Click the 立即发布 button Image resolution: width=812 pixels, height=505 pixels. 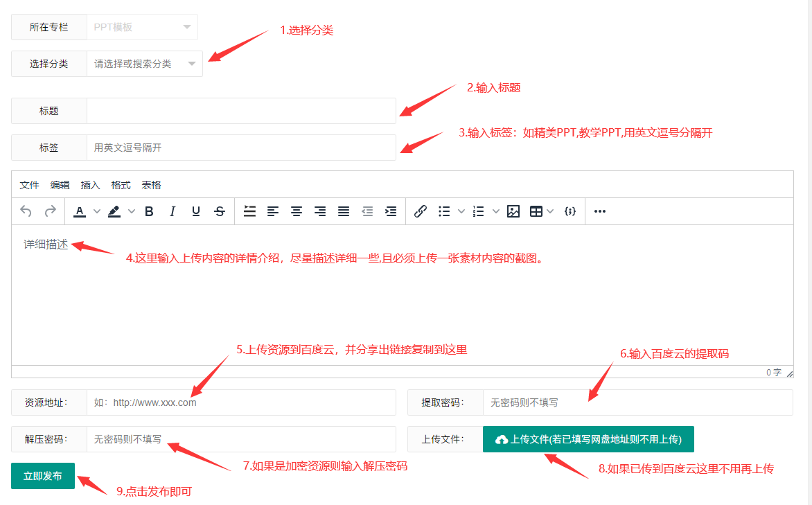tap(43, 476)
